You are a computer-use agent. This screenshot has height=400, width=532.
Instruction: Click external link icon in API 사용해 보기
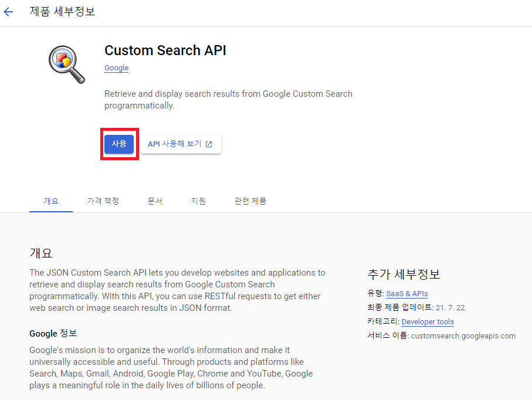pyautogui.click(x=209, y=144)
